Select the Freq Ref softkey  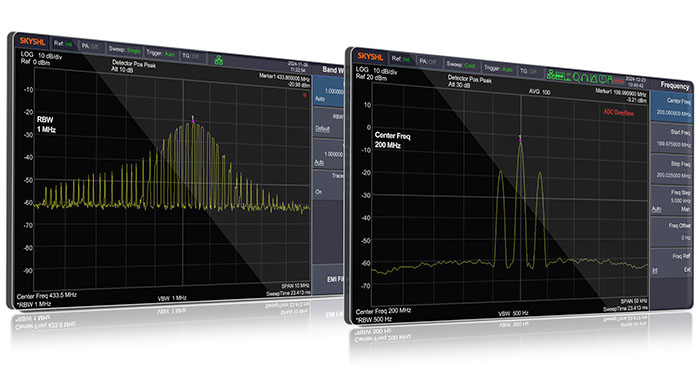point(671,263)
